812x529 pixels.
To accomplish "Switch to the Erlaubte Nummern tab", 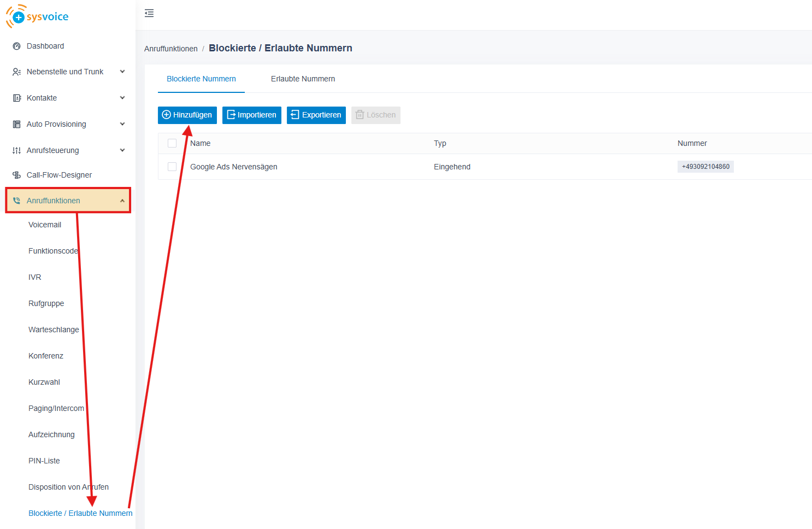I will (303, 79).
